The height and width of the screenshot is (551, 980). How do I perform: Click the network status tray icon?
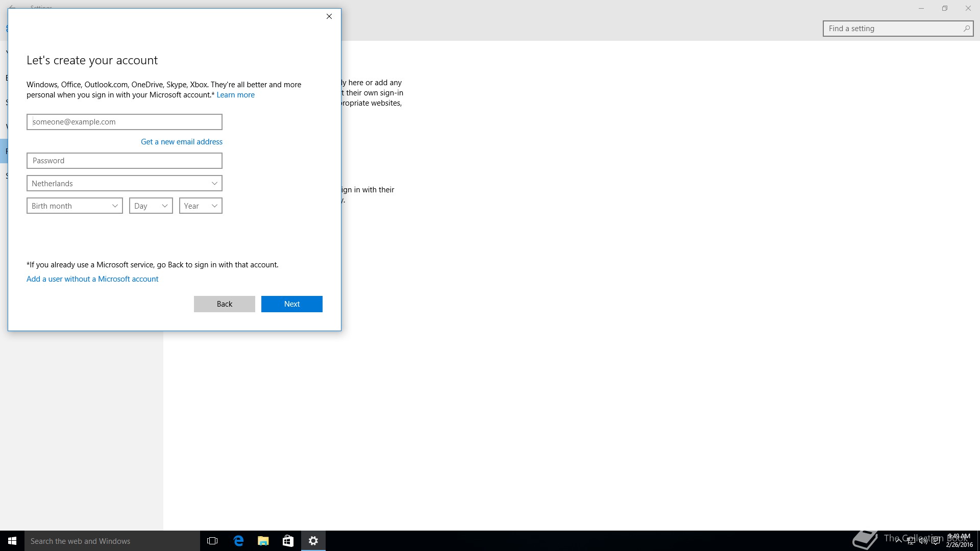point(911,541)
